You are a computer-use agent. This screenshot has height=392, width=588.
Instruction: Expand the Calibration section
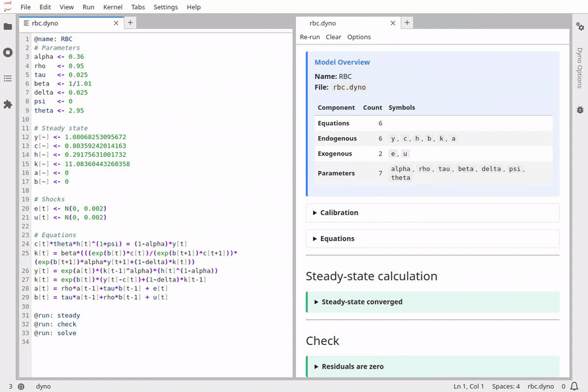click(x=433, y=213)
